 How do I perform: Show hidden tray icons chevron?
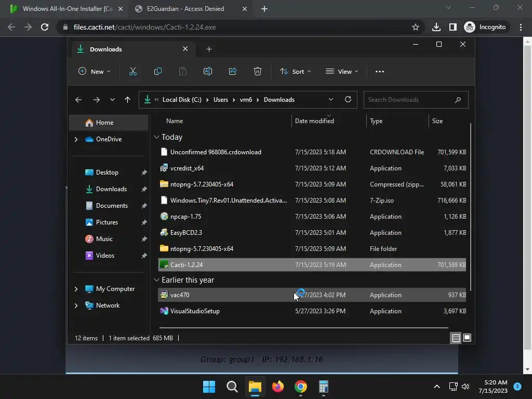pyautogui.click(x=437, y=387)
